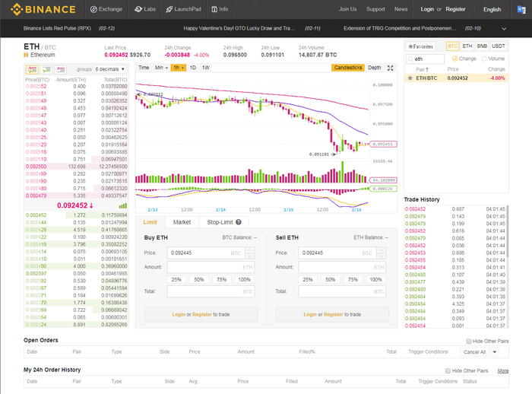This screenshot has height=394, width=532.
Task: Check Hide Other Pairs in Open Orders
Action: [x=469, y=341]
